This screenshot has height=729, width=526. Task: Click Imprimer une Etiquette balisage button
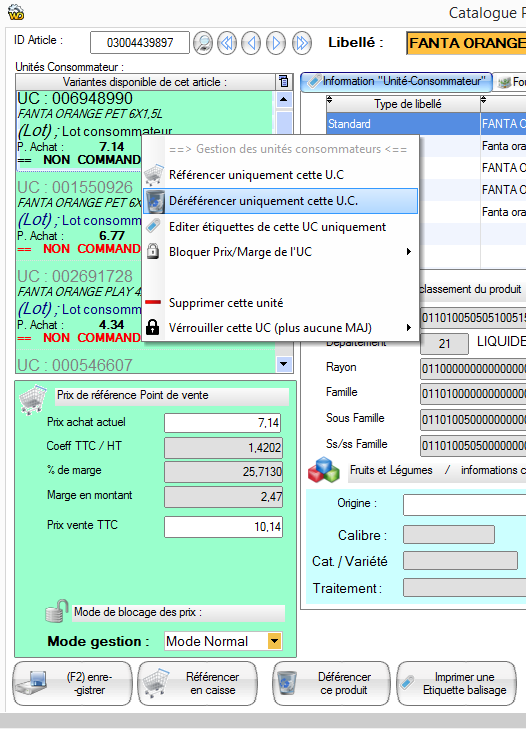(456, 683)
